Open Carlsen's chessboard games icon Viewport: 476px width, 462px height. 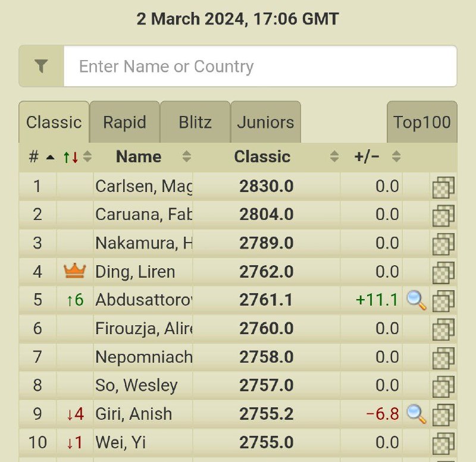(x=443, y=187)
